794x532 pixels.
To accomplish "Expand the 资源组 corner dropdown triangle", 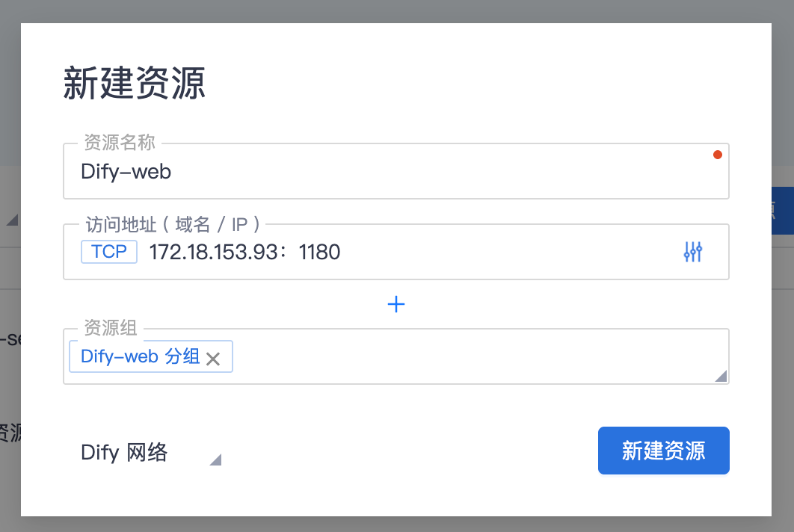I will click(721, 377).
